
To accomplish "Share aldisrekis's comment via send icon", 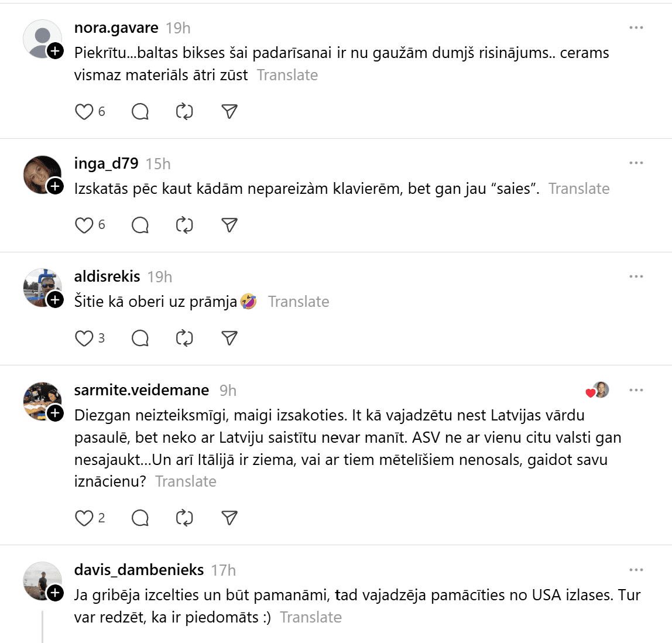I will [x=229, y=338].
